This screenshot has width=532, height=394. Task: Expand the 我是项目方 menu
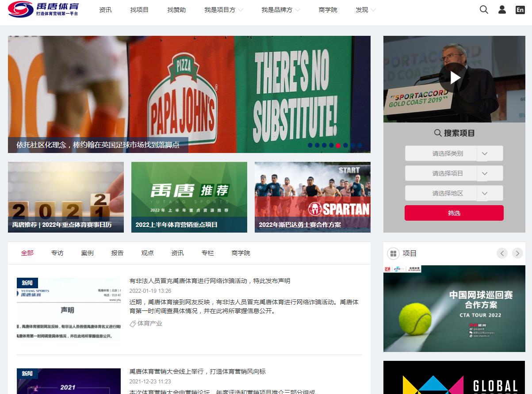pyautogui.click(x=223, y=10)
